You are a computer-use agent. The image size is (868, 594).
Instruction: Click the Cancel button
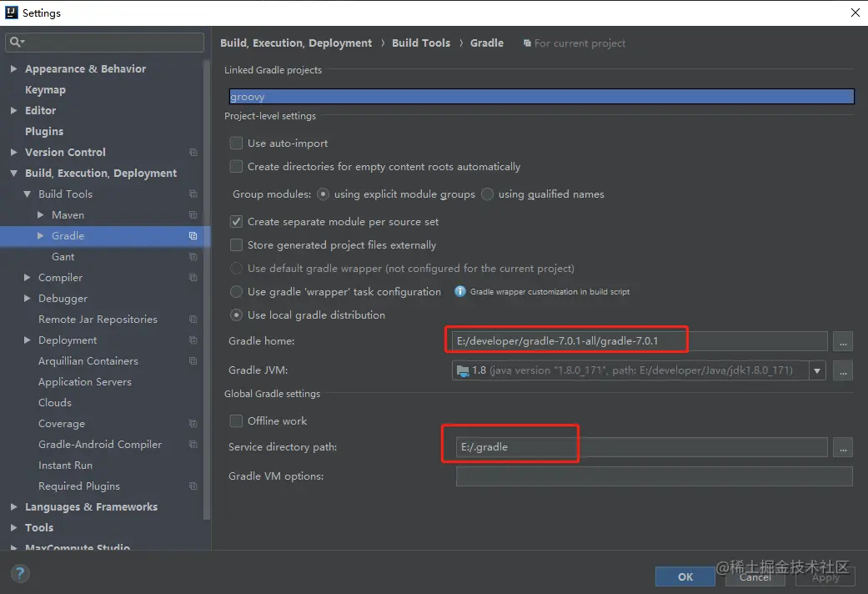(755, 576)
